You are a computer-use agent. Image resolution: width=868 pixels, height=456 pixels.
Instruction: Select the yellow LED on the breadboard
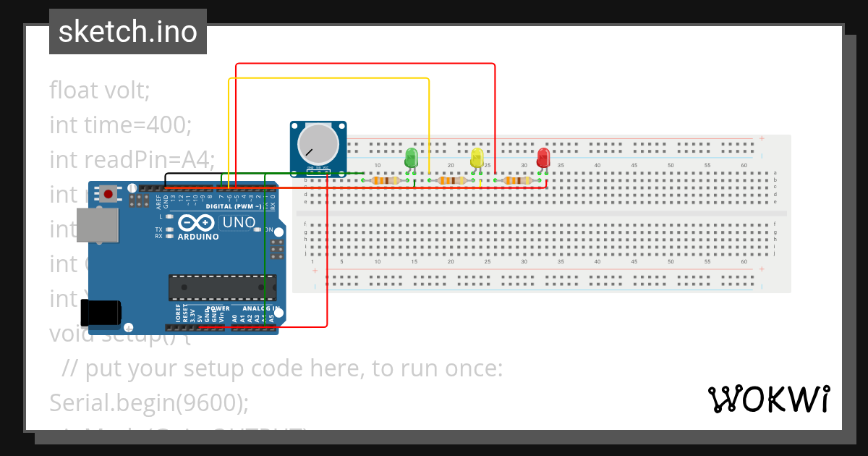point(477,158)
